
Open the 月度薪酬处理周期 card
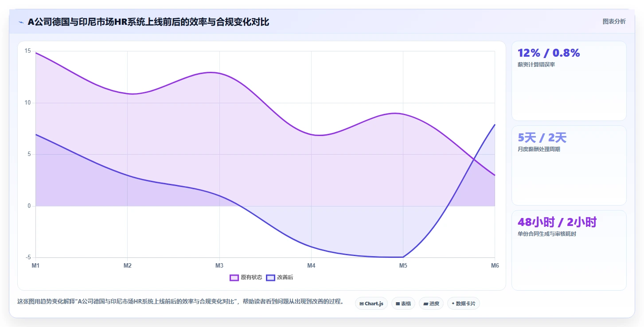click(569, 165)
